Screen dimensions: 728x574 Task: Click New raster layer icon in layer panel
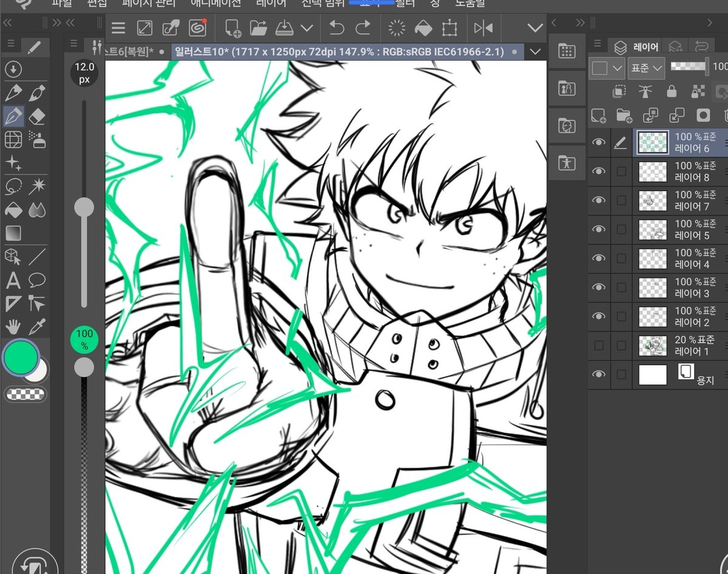coord(599,115)
